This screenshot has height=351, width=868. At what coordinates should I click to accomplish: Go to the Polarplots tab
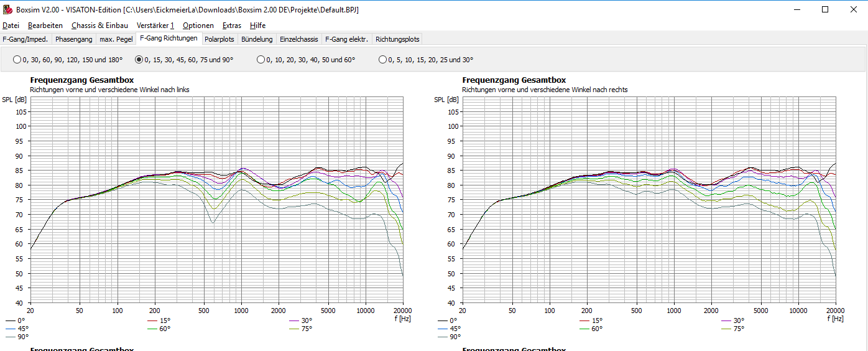pos(219,39)
